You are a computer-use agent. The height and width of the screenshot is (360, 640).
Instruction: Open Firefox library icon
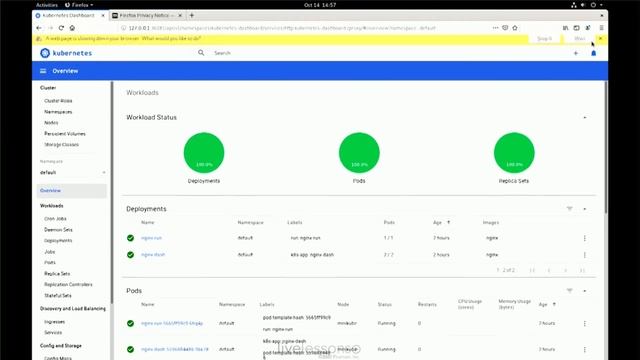point(565,28)
